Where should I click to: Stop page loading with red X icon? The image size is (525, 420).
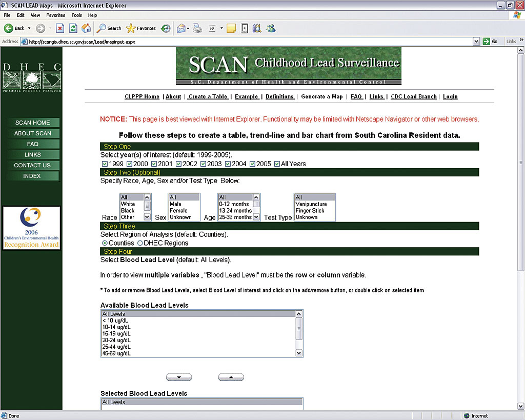(60, 29)
